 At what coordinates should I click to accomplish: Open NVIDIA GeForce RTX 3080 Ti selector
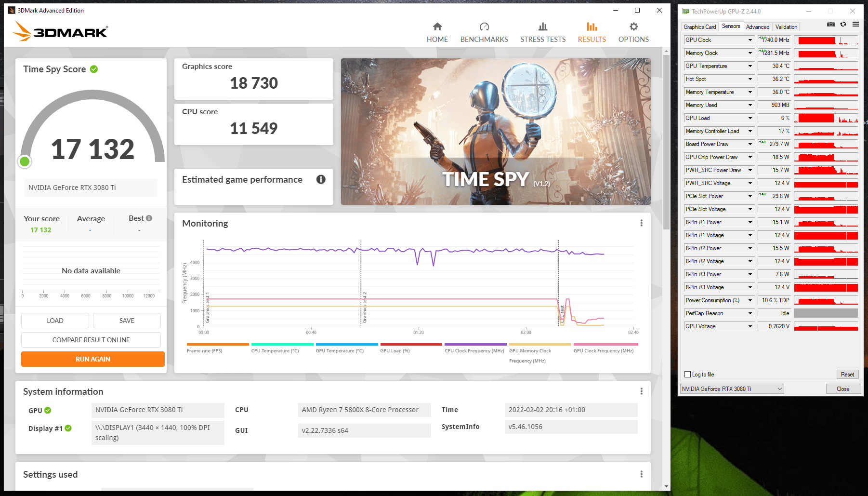pos(732,389)
